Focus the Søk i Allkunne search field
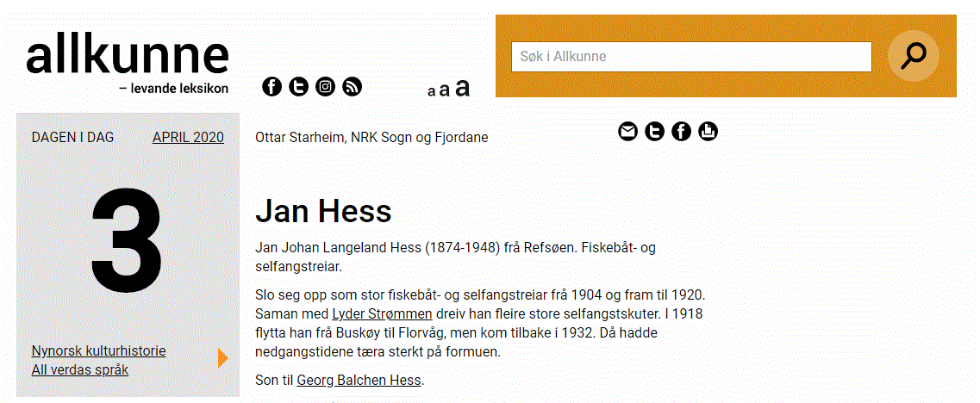This screenshot has height=403, width=980. point(691,57)
